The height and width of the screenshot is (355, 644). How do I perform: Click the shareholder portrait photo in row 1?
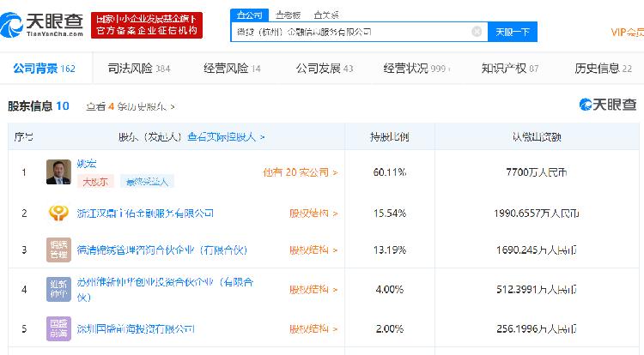(x=59, y=172)
